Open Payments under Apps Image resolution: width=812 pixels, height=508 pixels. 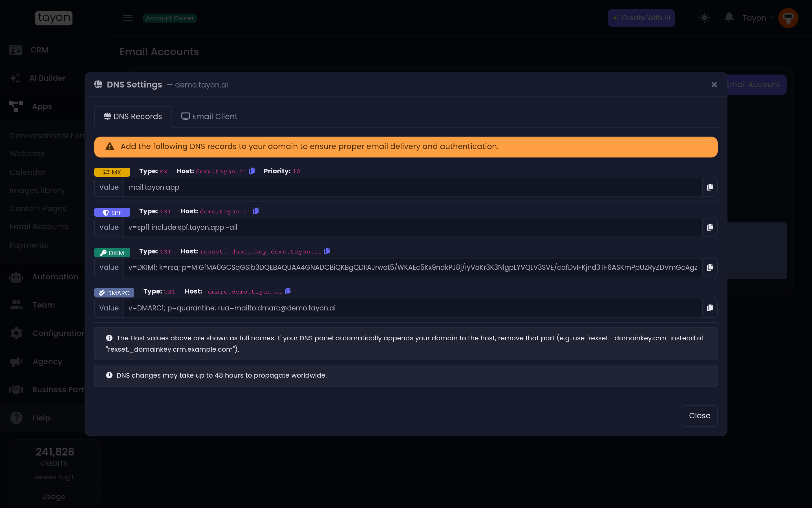(28, 245)
